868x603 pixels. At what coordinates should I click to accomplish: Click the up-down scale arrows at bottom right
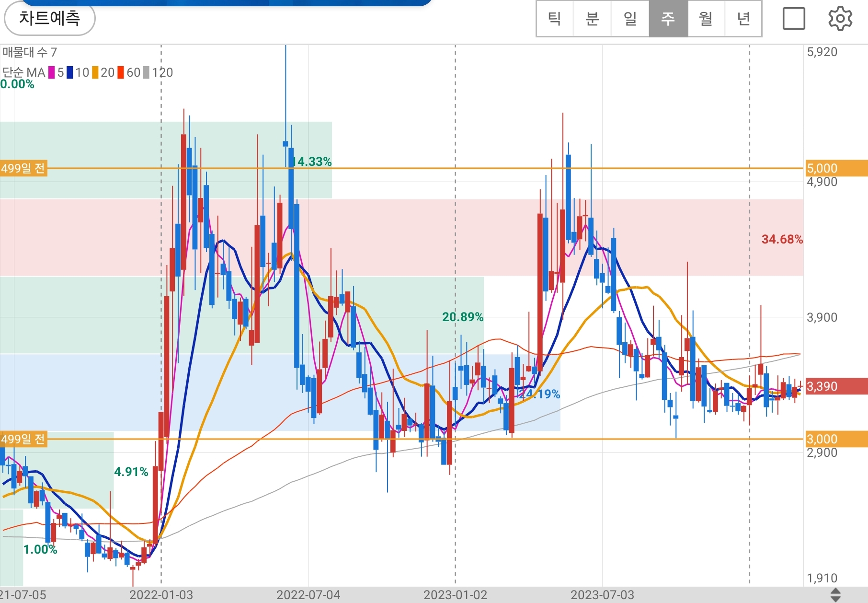(x=835, y=595)
